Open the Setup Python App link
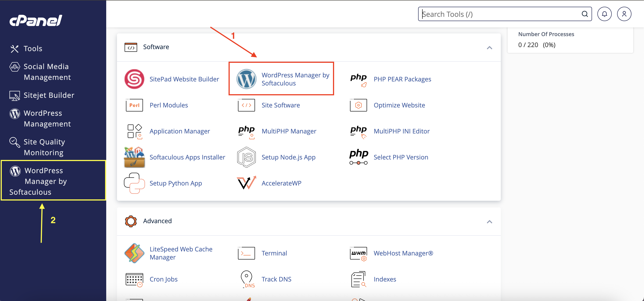 pyautogui.click(x=176, y=183)
